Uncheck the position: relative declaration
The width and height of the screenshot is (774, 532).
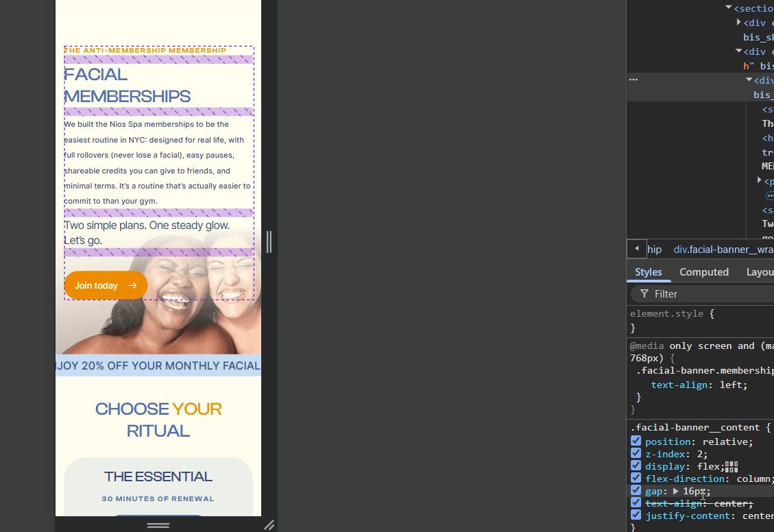point(636,441)
